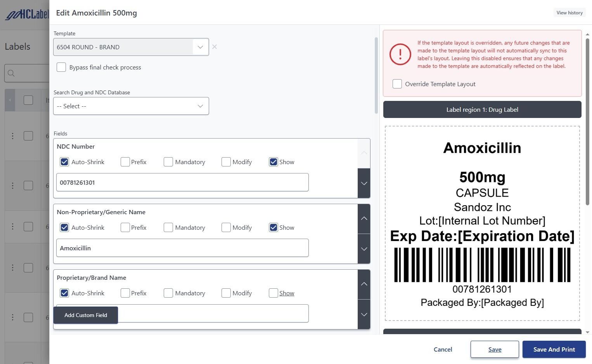592x364 pixels.
Task: Enable Show for Proprietary/Brand Name
Action: 273,293
